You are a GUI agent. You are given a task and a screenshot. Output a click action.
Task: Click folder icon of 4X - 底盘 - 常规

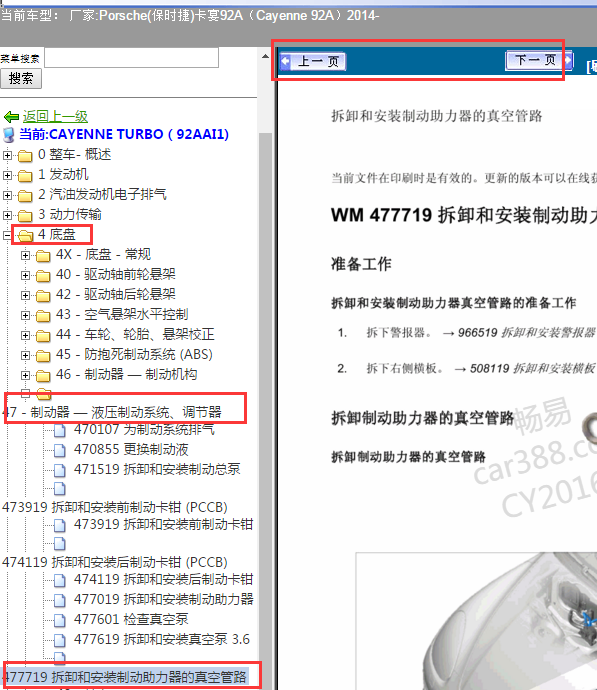click(x=43, y=256)
